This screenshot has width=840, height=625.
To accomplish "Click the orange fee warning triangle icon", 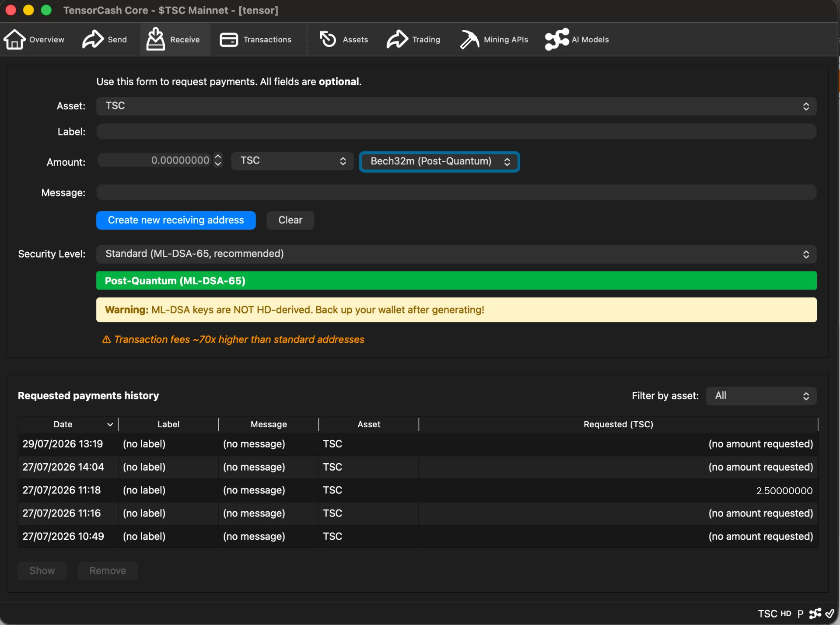I will pos(106,339).
